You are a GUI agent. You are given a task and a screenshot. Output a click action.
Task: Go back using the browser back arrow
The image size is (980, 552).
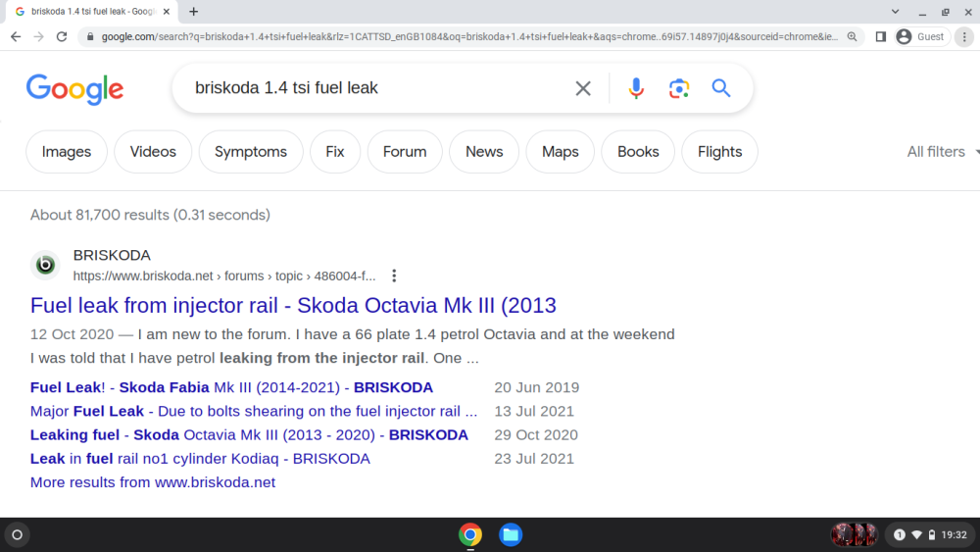pyautogui.click(x=16, y=37)
